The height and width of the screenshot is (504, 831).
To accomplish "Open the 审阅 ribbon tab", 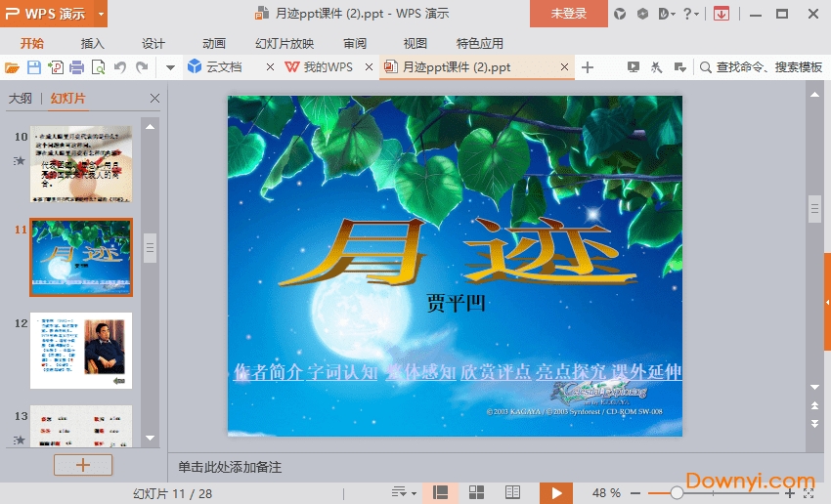I will (355, 43).
